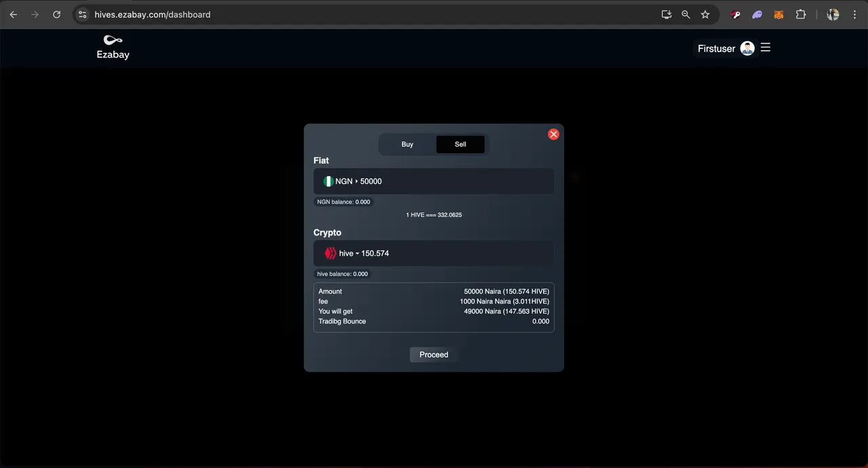Switch to the Buy tab
This screenshot has height=468, width=868.
click(x=407, y=144)
